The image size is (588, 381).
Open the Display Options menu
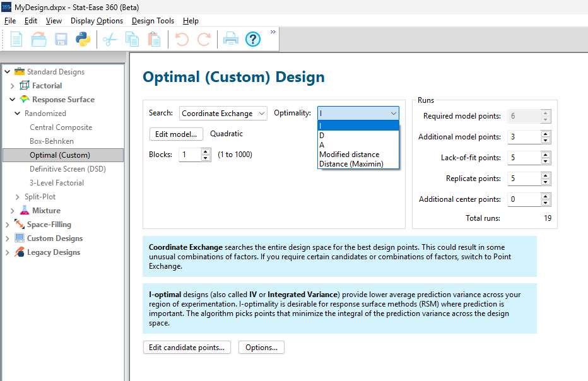click(x=97, y=20)
